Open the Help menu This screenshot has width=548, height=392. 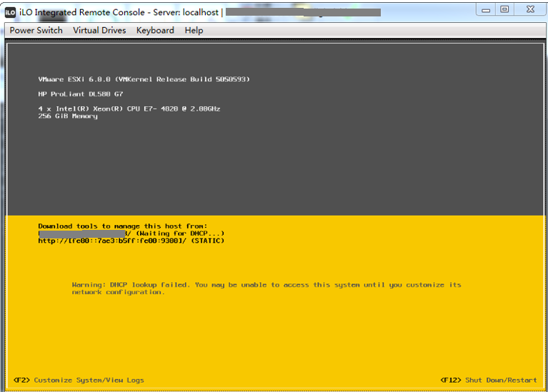click(x=194, y=31)
